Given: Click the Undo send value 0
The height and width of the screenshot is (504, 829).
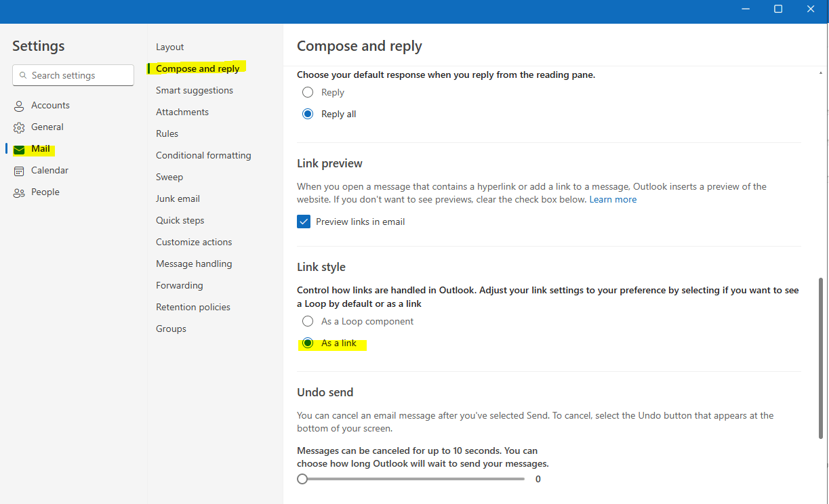Looking at the screenshot, I should 538,479.
